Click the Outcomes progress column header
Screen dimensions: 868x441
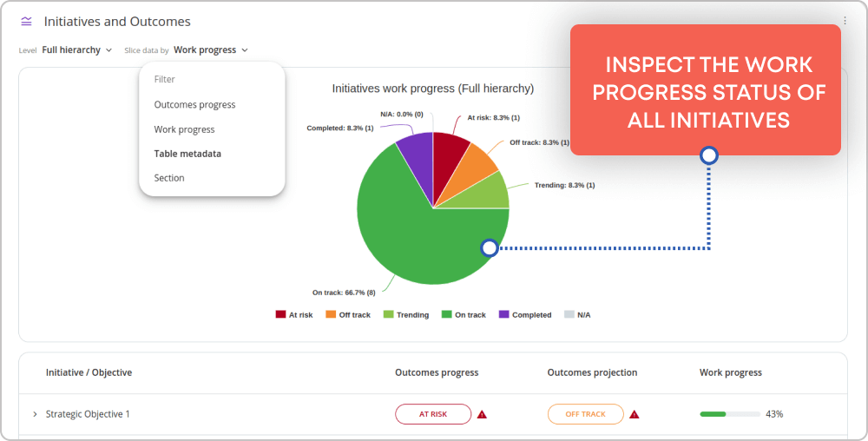click(x=437, y=372)
